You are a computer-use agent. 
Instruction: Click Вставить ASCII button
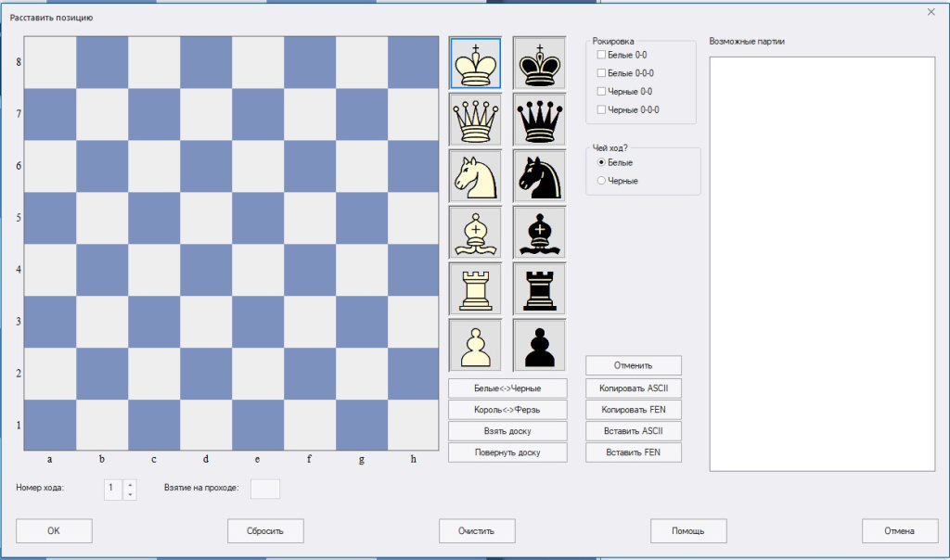pyautogui.click(x=633, y=431)
